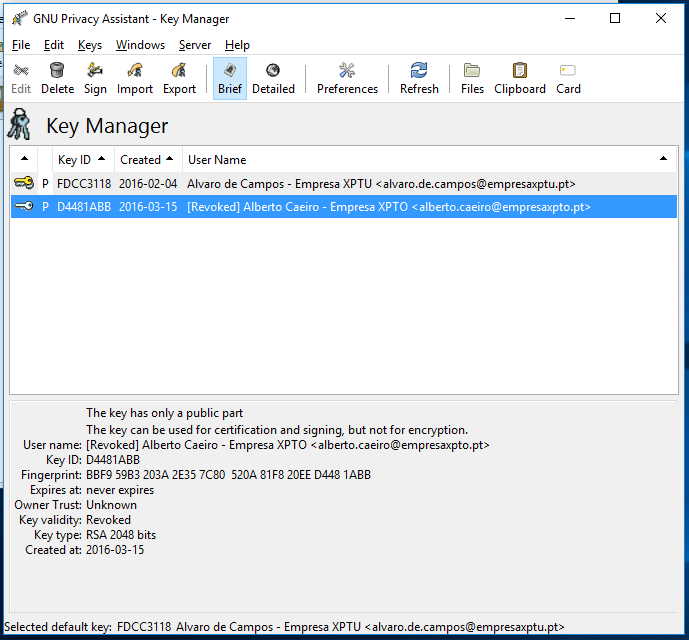Export keys using the toolbar icon
The width and height of the screenshot is (689, 640).
point(179,78)
